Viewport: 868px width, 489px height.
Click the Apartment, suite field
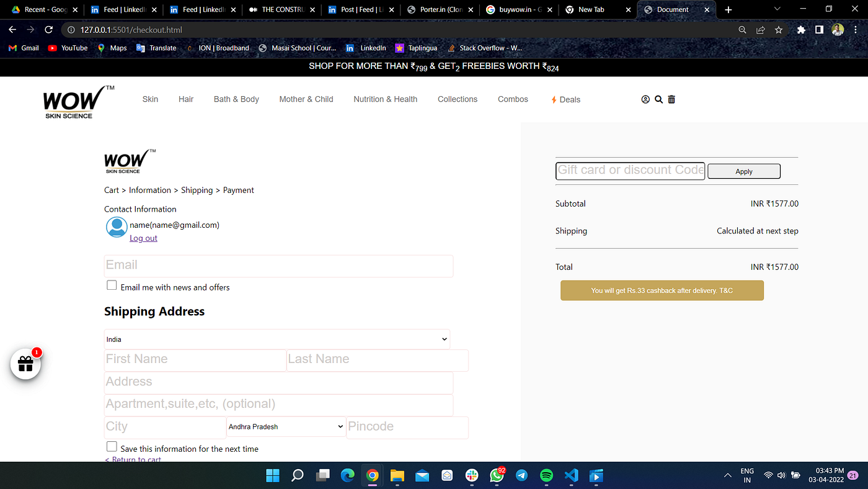point(278,405)
